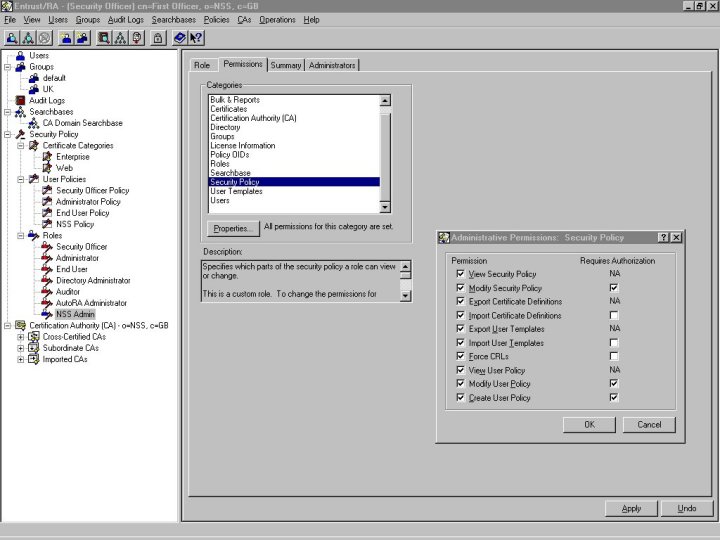720x540 pixels.
Task: Activate the What's This help pointer icon
Action: [196, 38]
